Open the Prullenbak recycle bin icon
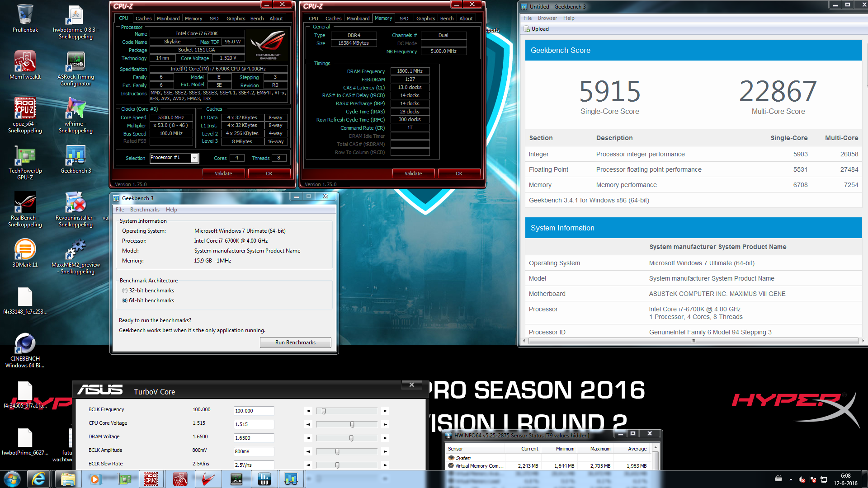This screenshot has height=488, width=868. (x=25, y=19)
